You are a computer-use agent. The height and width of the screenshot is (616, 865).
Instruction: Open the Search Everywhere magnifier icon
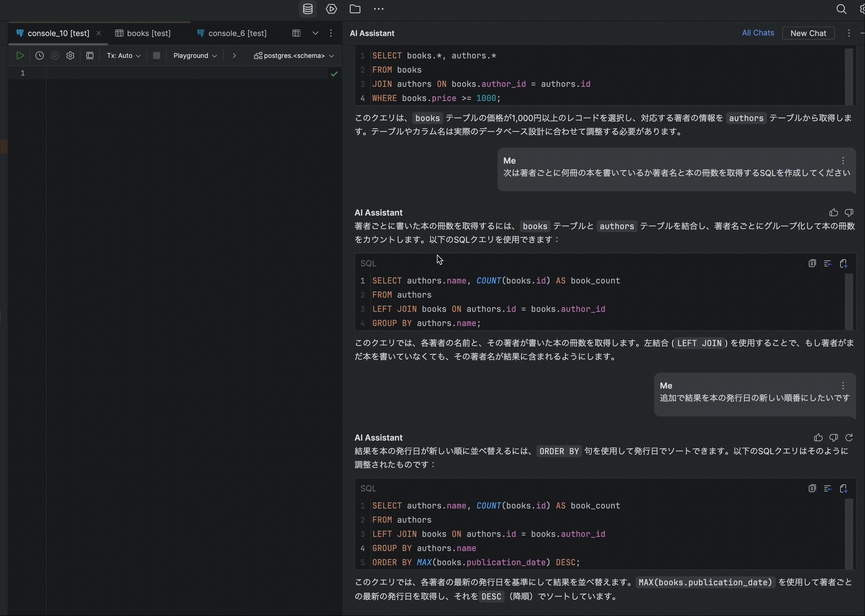pyautogui.click(x=841, y=9)
